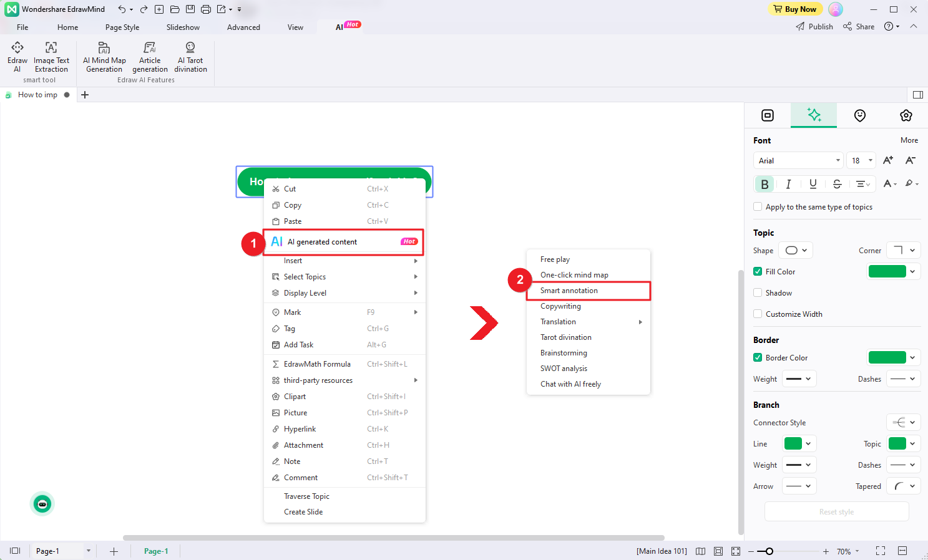928x560 pixels.
Task: Open the border Dashes dropdown
Action: 904,379
